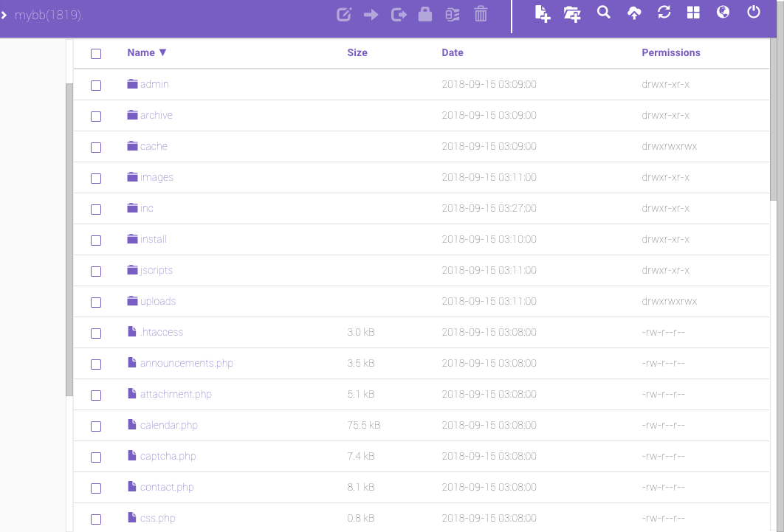Image resolution: width=784 pixels, height=532 pixels.
Task: Click the uploads folder icon
Action: pos(132,301)
